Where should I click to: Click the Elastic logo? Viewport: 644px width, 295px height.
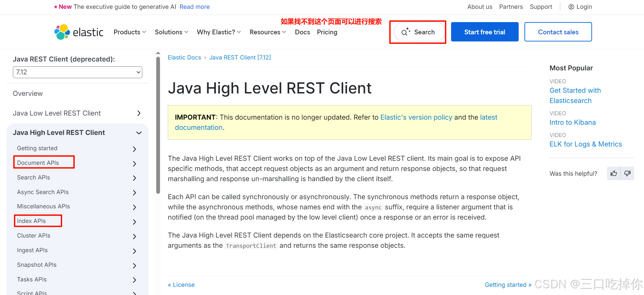click(79, 32)
